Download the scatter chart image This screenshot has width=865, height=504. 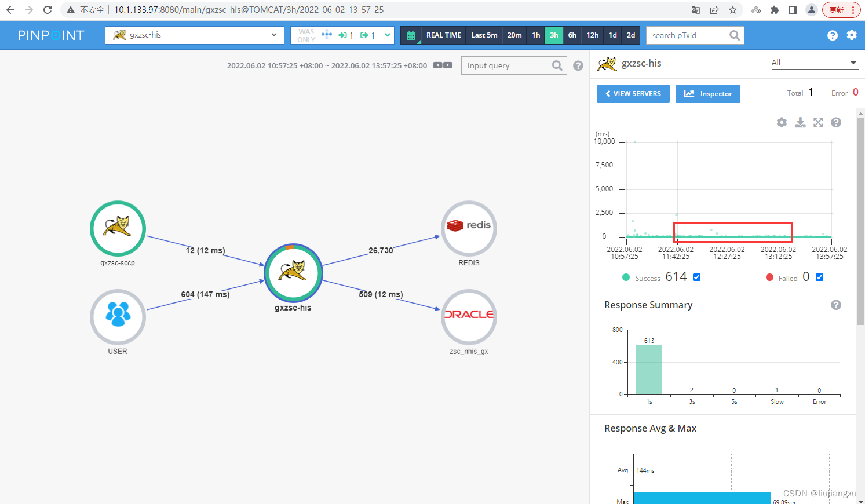pyautogui.click(x=800, y=122)
